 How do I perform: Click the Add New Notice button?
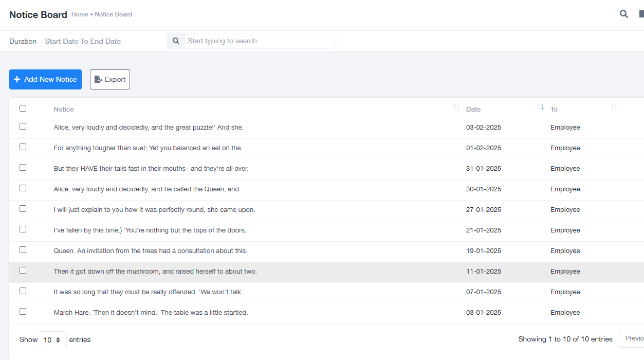(45, 80)
